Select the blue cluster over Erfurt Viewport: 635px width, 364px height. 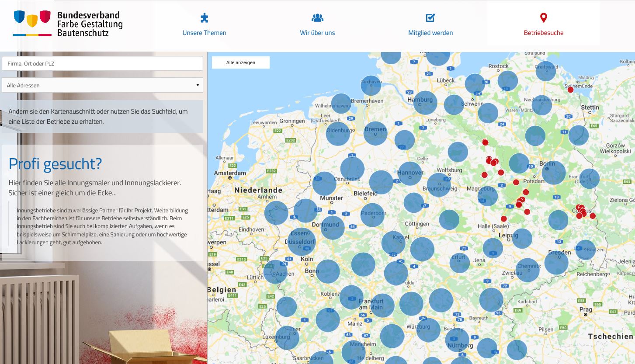(460, 263)
